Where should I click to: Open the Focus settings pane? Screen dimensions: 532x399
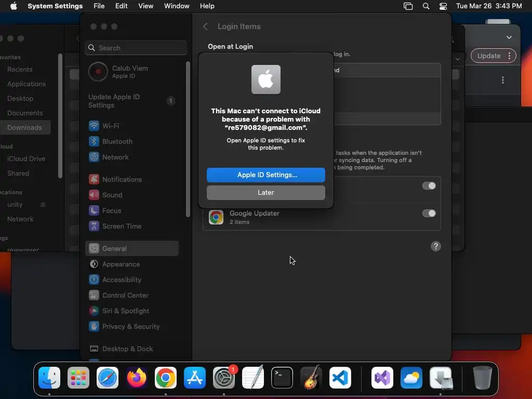point(132,211)
